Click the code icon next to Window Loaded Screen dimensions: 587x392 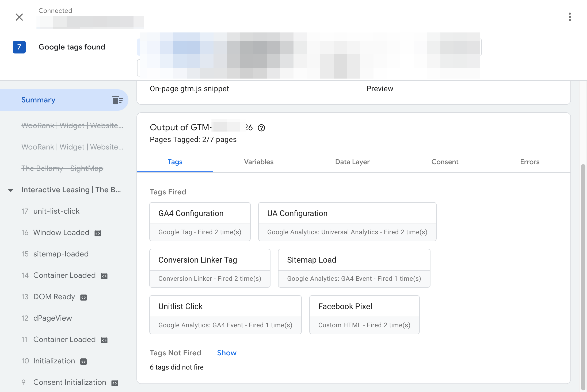98,233
